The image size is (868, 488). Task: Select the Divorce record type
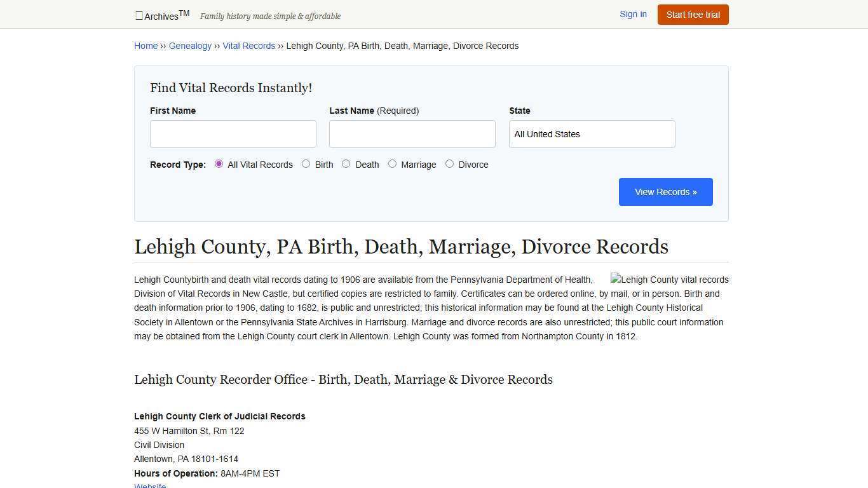(450, 164)
